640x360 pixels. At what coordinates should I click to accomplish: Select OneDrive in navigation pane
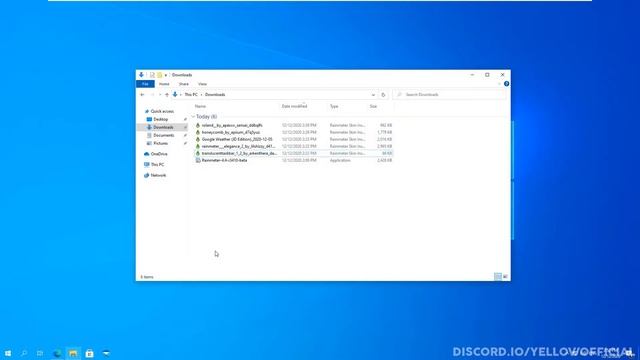click(x=159, y=154)
